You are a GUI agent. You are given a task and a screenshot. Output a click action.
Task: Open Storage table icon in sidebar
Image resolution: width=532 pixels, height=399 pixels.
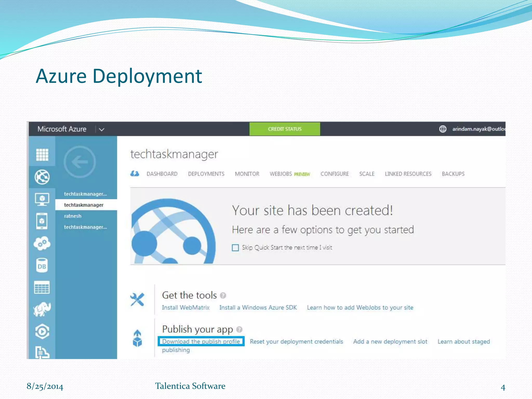(x=42, y=288)
